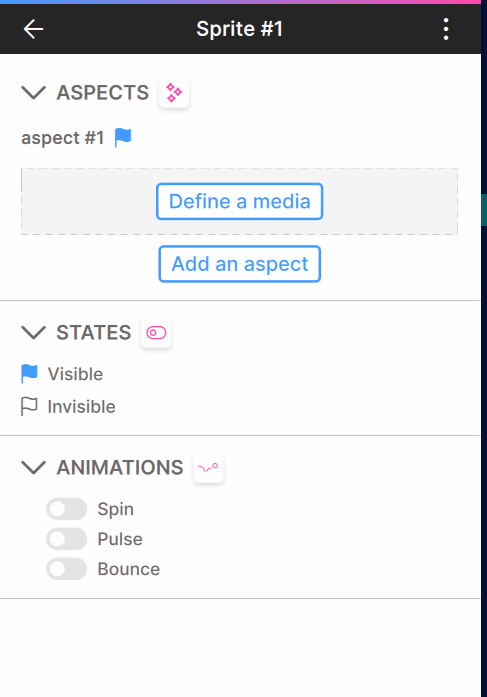Click the dashed media drop area
The image size is (487, 697).
point(240,201)
